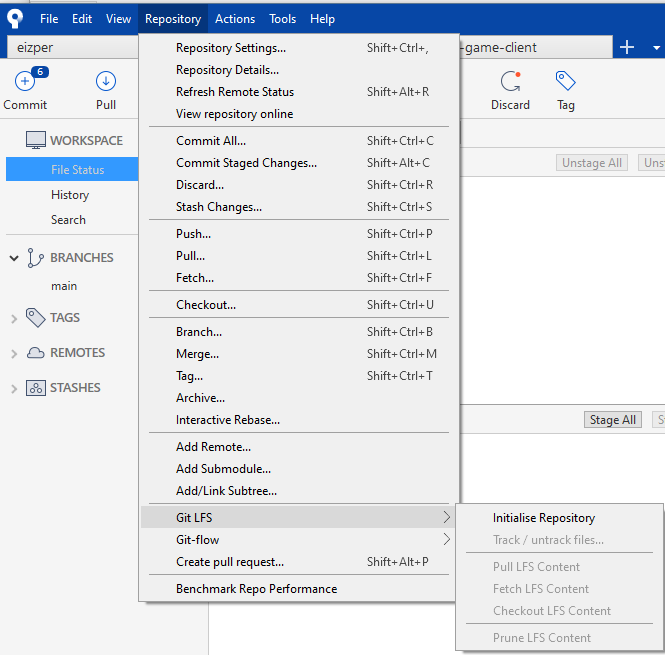Click the Pull toolbar icon

pos(106,83)
